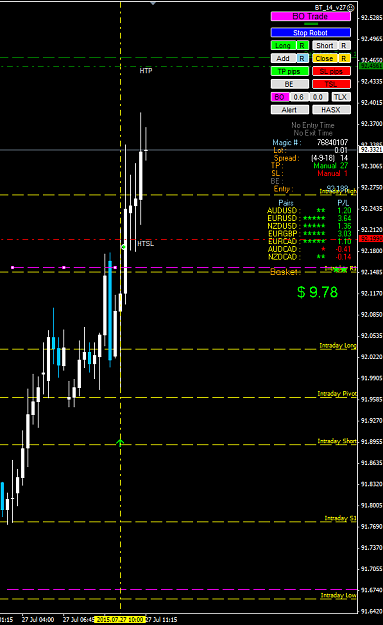This screenshot has height=625, width=383.
Task: Toggle the TLX button
Action: 340,97
